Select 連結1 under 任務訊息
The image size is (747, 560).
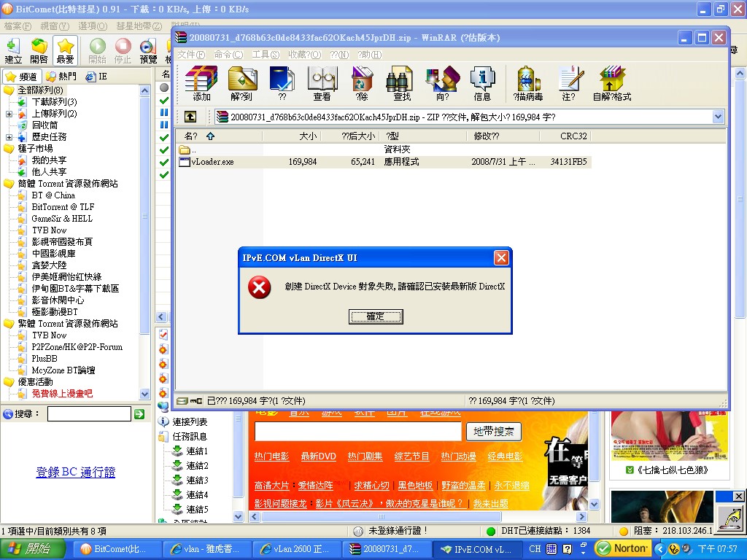(197, 451)
